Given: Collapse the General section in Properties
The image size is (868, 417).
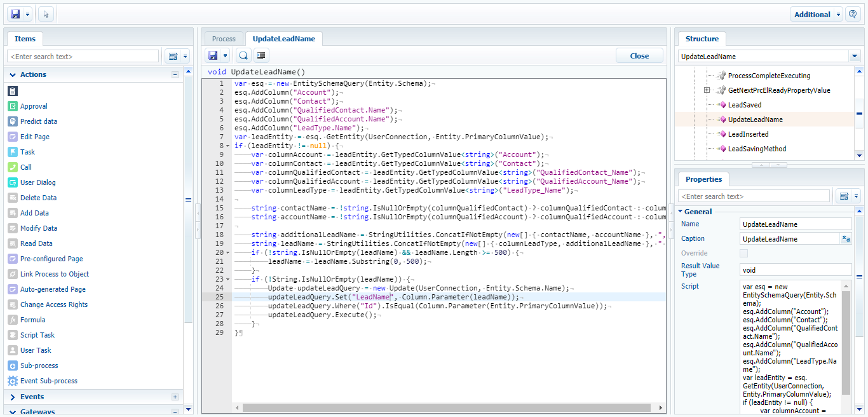Looking at the screenshot, I should (x=680, y=211).
